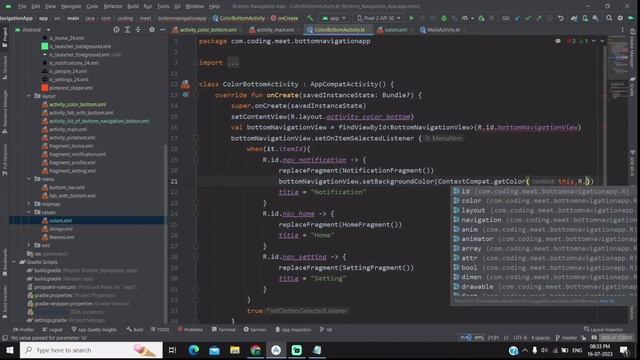This screenshot has width=640, height=360.
Task: Select bottom_nav.xml in the menu folder
Action: coord(67,187)
